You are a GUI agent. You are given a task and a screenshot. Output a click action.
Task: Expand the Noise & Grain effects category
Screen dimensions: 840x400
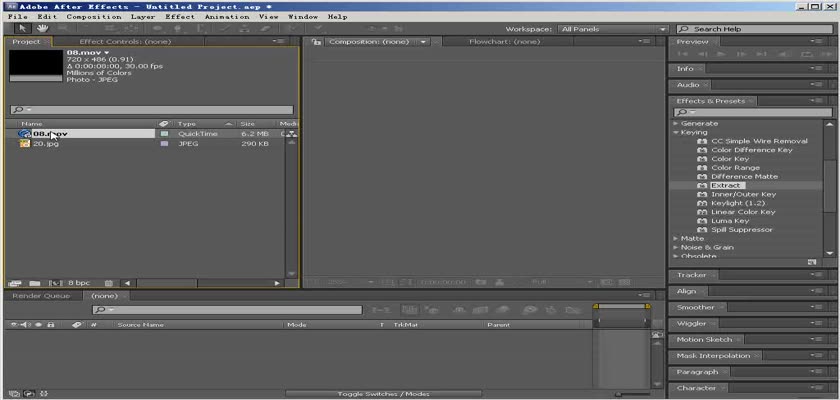[x=676, y=247]
